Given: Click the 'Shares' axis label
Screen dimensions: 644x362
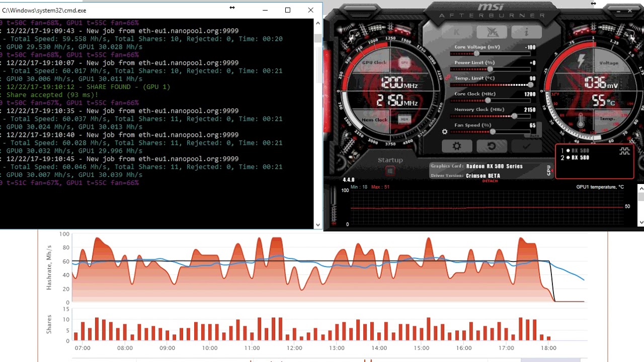Looking at the screenshot, I should coord(49,324).
